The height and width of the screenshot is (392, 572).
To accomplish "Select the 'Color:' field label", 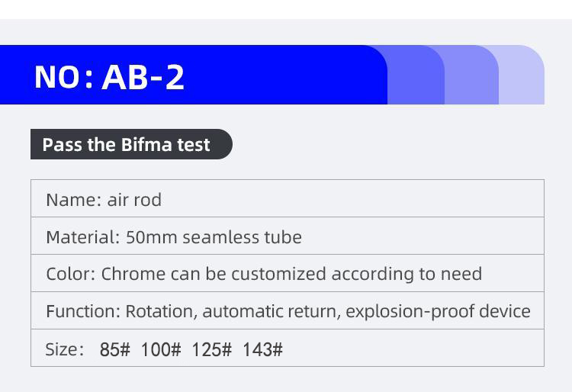I will 71,274.
